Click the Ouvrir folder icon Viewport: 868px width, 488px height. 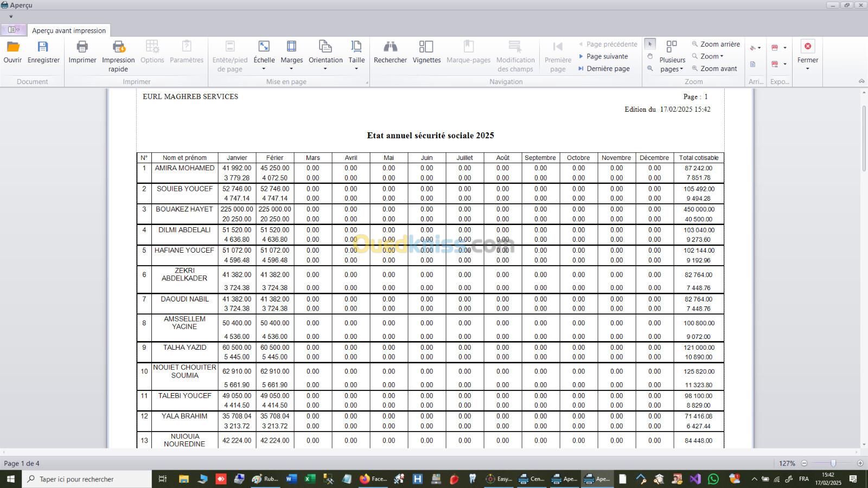pos(12,47)
